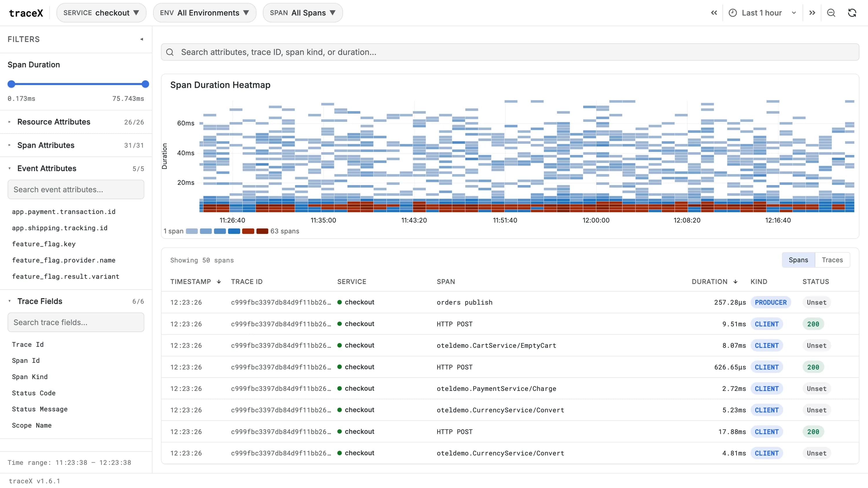This screenshot has height=488, width=868.
Task: Refresh the trace data
Action: [x=852, y=13]
